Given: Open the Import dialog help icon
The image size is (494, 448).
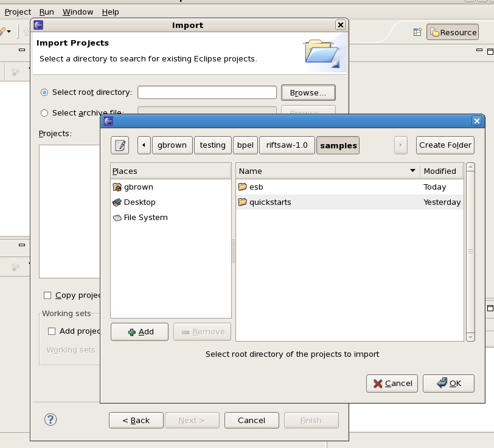Looking at the screenshot, I should tap(50, 419).
